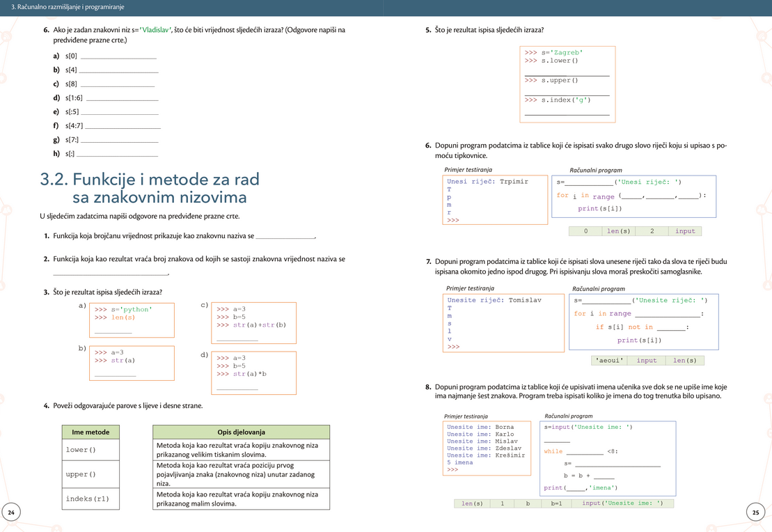
Task: Click the '0' option cell in exercise 6
Action: coord(585,231)
